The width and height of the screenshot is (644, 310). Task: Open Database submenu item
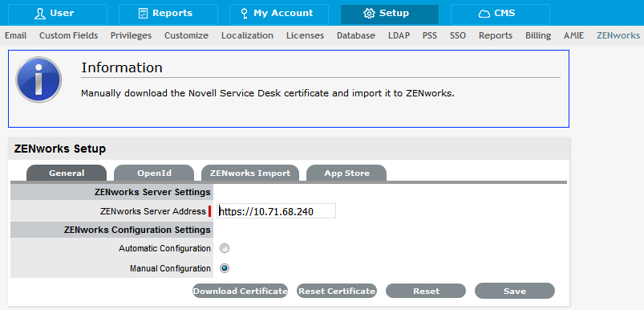[x=356, y=36]
